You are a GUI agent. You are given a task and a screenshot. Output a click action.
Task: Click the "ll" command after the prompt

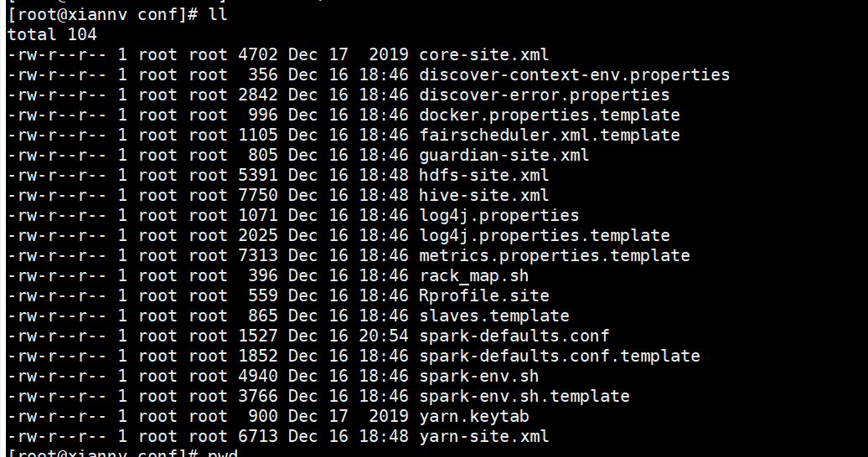(217, 14)
